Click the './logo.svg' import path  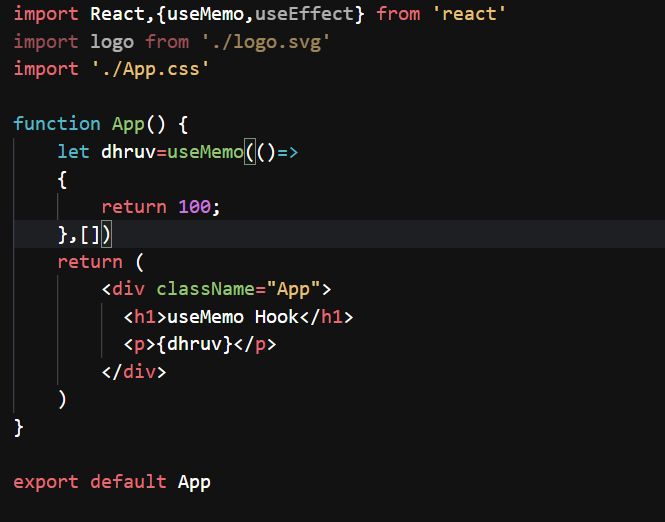pyautogui.click(x=265, y=42)
